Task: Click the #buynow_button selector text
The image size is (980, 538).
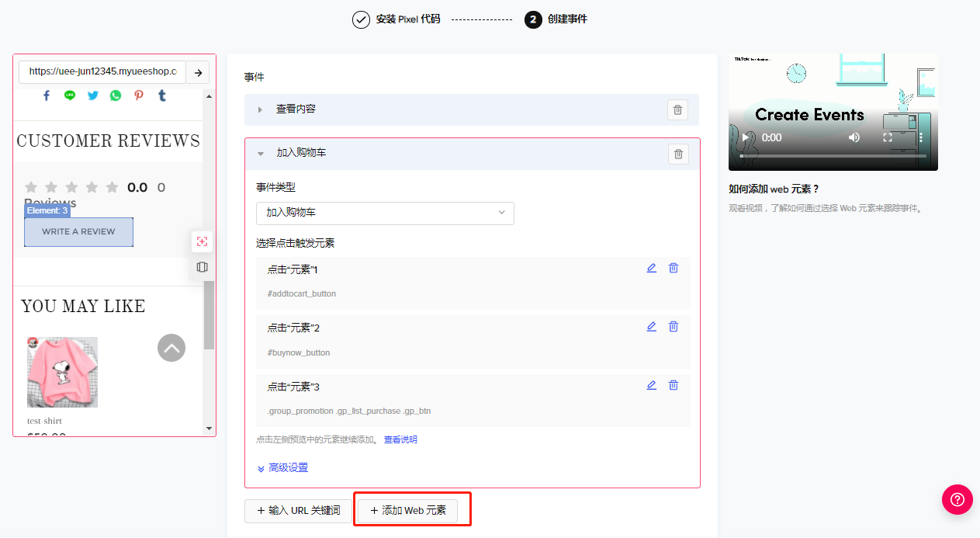Action: (x=299, y=352)
